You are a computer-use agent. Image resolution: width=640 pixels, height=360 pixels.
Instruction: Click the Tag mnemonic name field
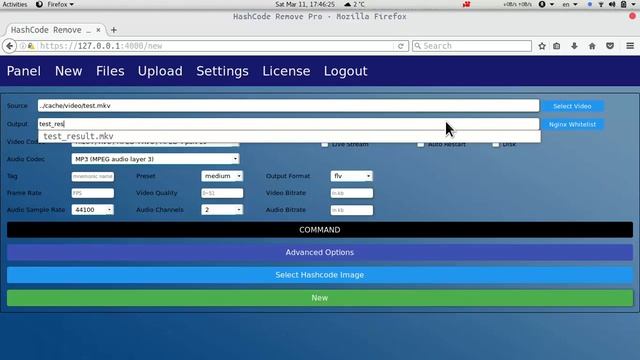[93, 176]
